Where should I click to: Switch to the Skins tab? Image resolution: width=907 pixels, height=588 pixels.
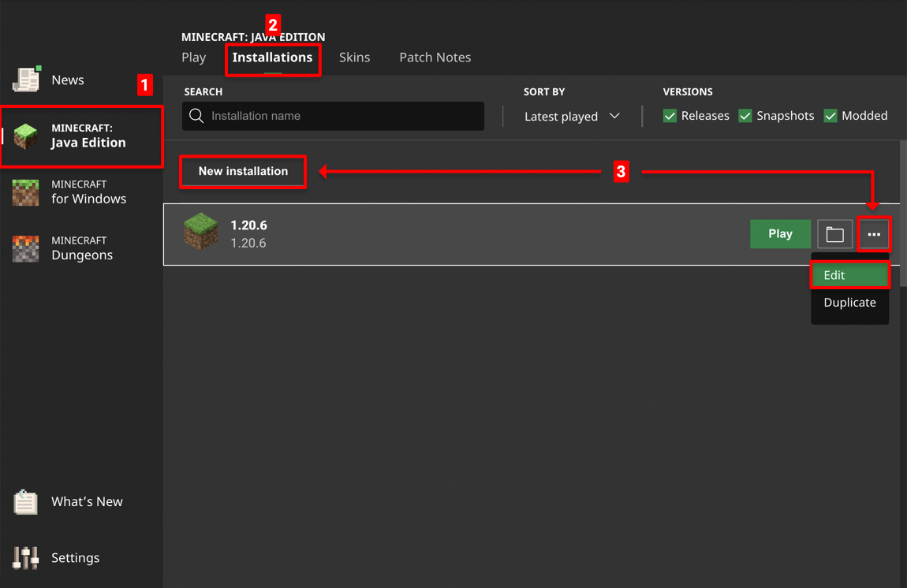click(x=354, y=58)
